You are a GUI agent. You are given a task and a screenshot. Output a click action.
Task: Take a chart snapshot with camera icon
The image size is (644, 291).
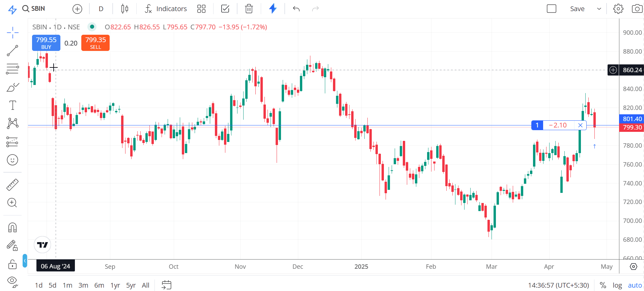637,9
